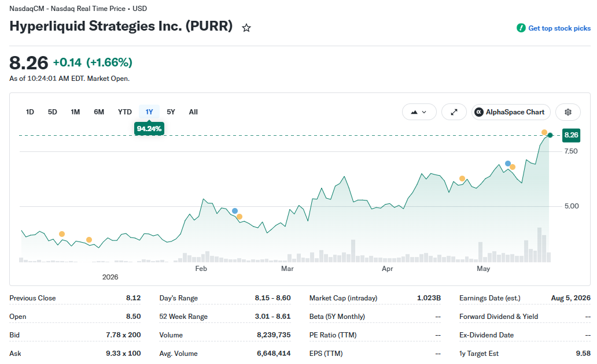Click Day's Range value 8.15 - 8.60
The image size is (597, 364).
tap(272, 298)
